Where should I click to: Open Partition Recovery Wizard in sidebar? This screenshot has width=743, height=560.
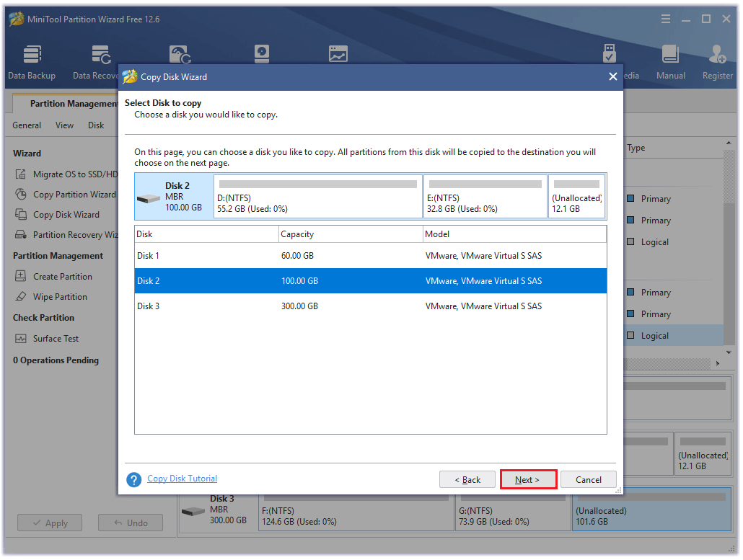coord(66,235)
